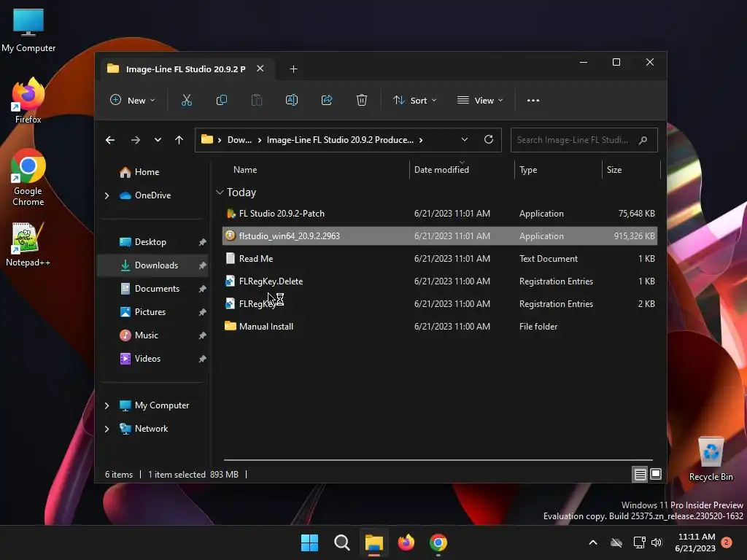Close the Image-Line FL Studio tab

[x=260, y=69]
